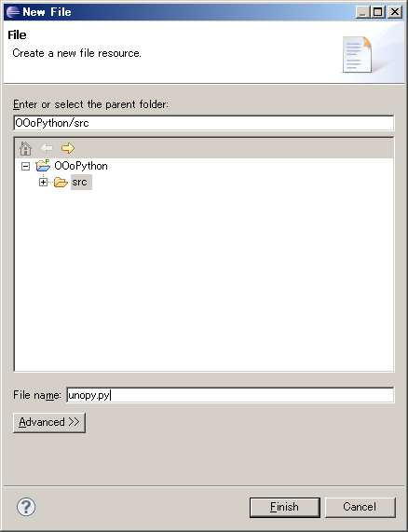Maximize the New File dialog
This screenshot has height=532, width=408.
pos(378,12)
